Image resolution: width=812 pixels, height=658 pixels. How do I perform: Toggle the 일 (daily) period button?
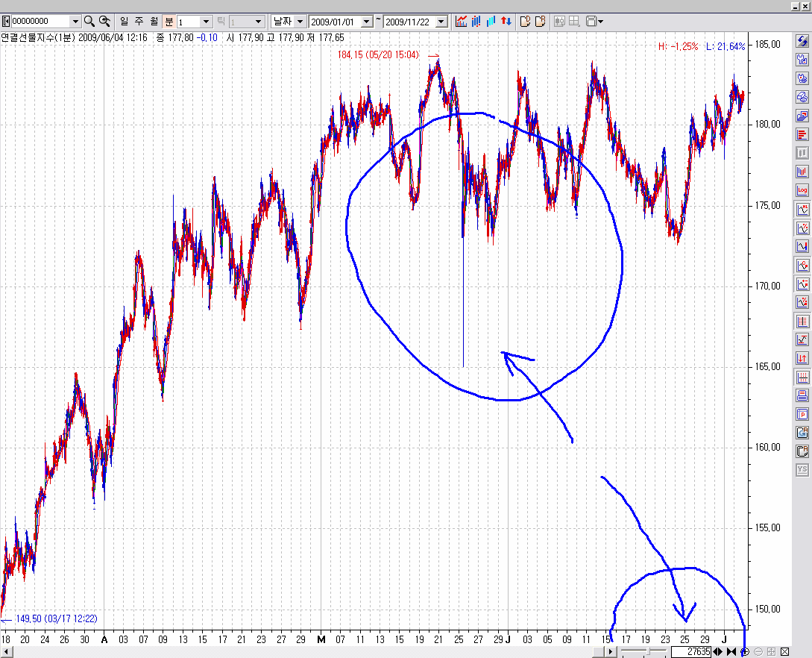(124, 22)
